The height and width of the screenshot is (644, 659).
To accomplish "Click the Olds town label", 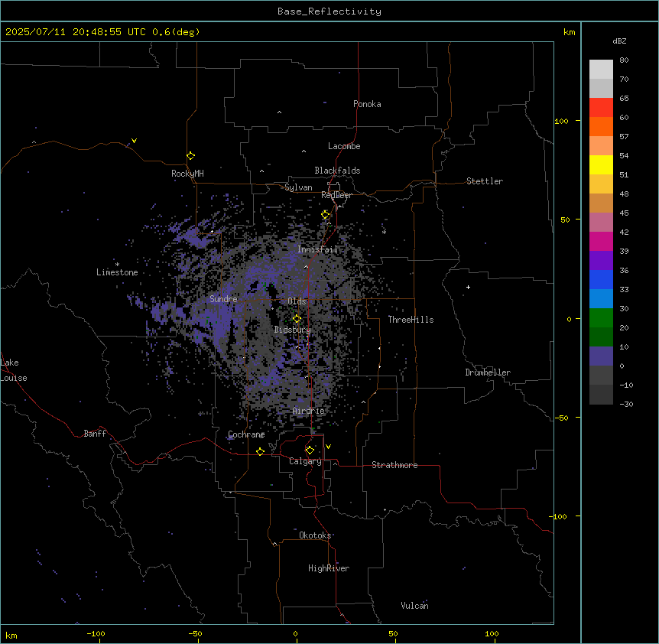I will click(x=297, y=301).
